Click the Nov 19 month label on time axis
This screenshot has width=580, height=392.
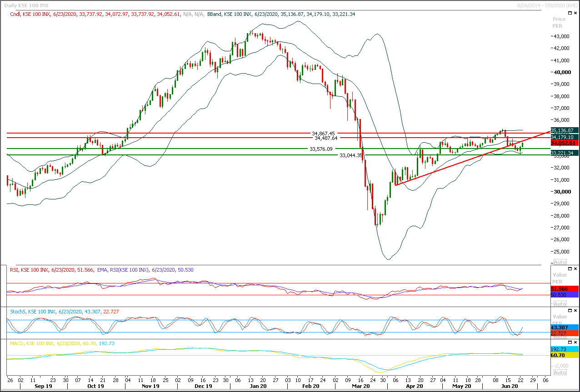coord(150,386)
